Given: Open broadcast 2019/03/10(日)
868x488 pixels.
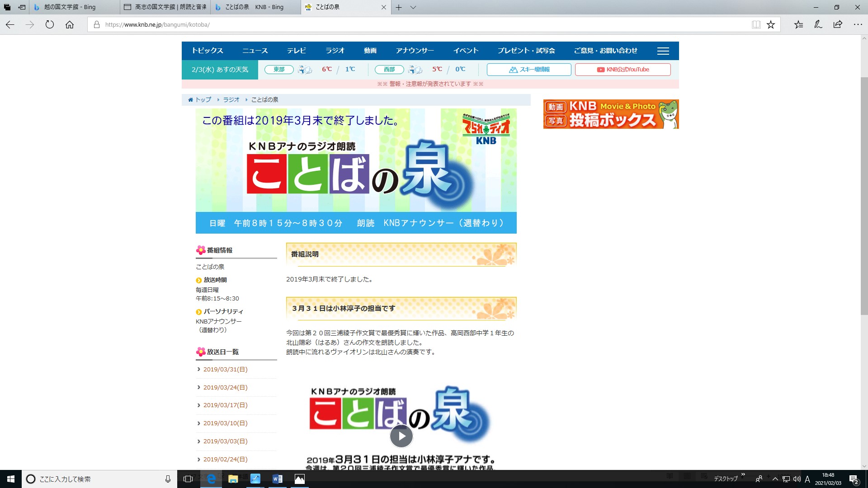Looking at the screenshot, I should tap(225, 423).
